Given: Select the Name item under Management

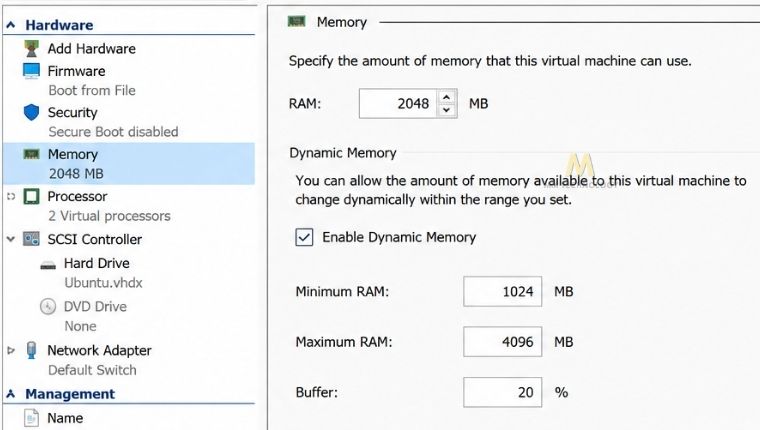Looking at the screenshot, I should point(65,418).
